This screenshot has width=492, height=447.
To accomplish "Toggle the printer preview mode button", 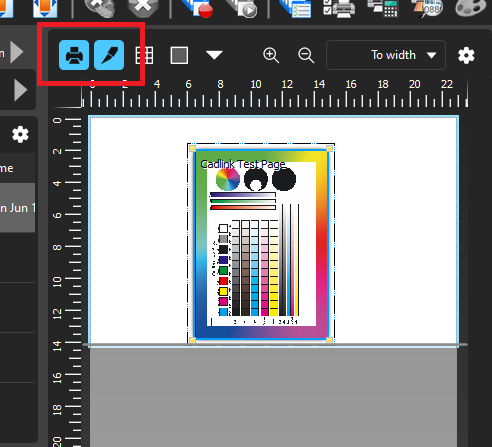I will (x=74, y=55).
